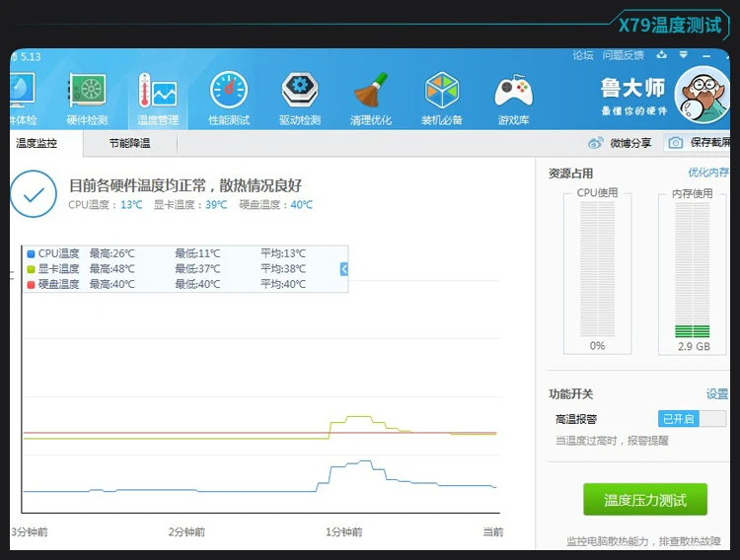Click the 0% CPU usage value

[x=597, y=346]
